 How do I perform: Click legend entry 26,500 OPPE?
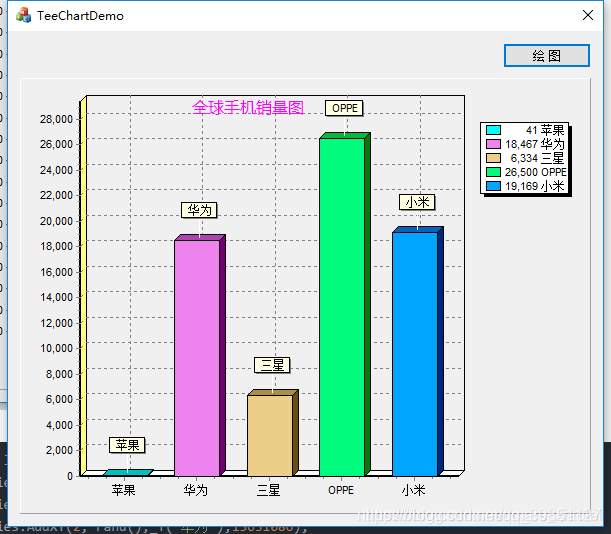(x=526, y=172)
